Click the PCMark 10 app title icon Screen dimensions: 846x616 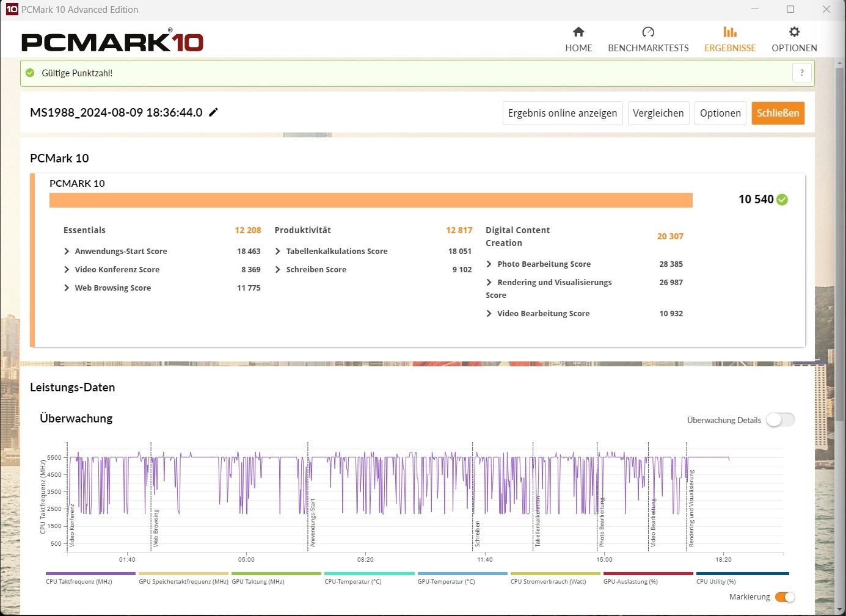(x=12, y=9)
